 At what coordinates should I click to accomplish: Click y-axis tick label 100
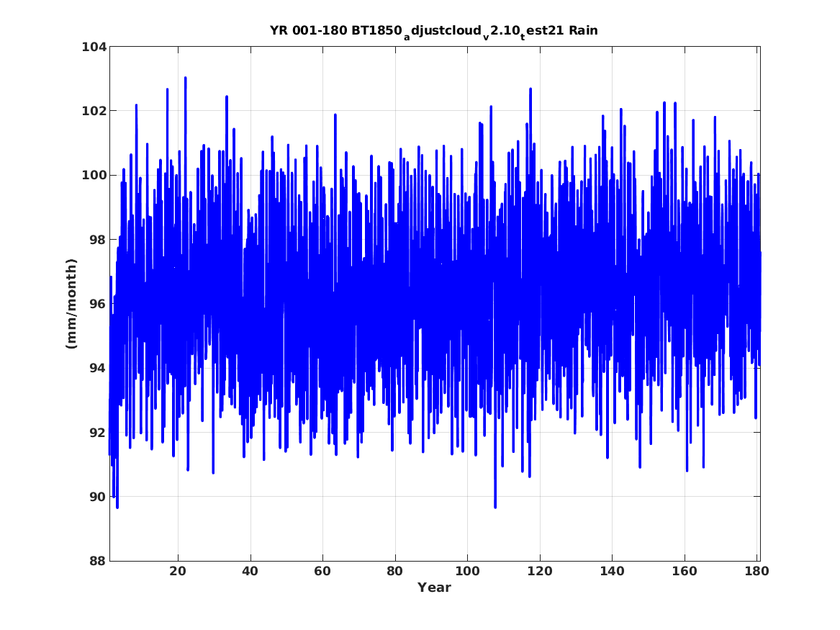click(x=94, y=175)
